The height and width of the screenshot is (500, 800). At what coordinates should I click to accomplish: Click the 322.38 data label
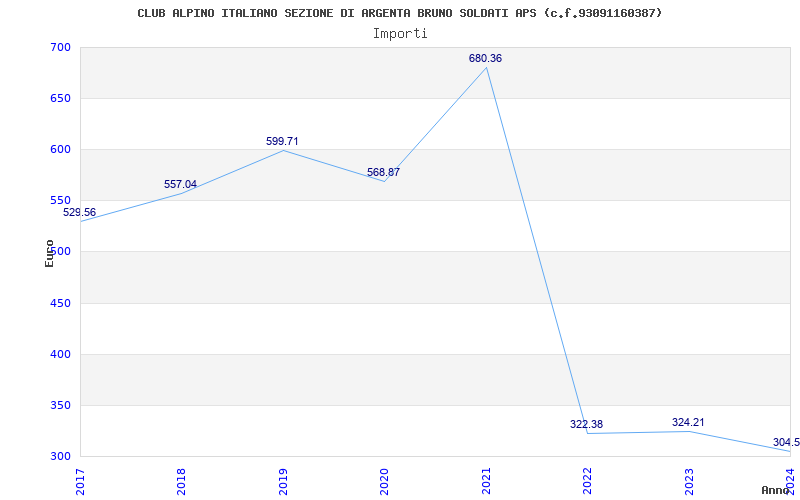(x=586, y=424)
